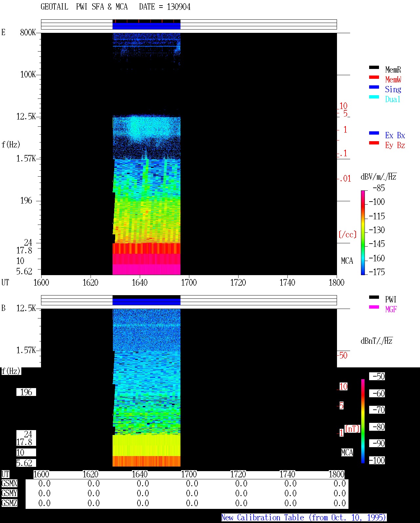This screenshot has height=523, width=420.
Task: Click the GSMX row label
Action: (9, 483)
